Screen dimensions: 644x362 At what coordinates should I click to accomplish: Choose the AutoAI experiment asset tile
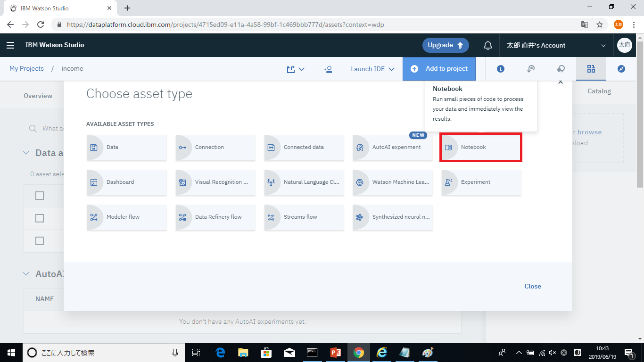(x=392, y=148)
